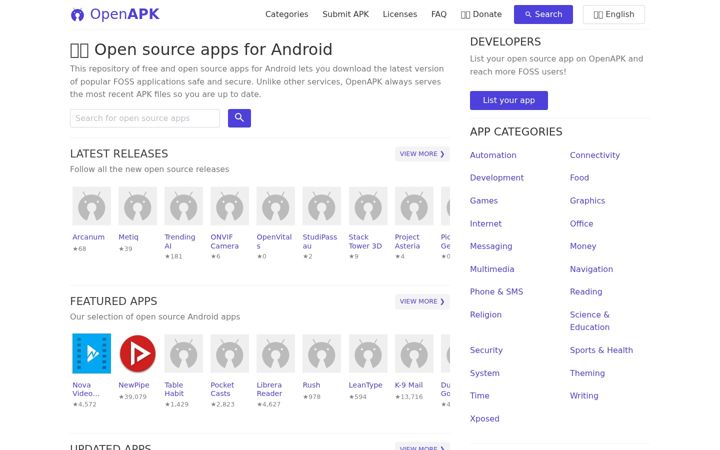The height and width of the screenshot is (450, 720).
Task: Open the Licenses menu item
Action: [x=399, y=14]
